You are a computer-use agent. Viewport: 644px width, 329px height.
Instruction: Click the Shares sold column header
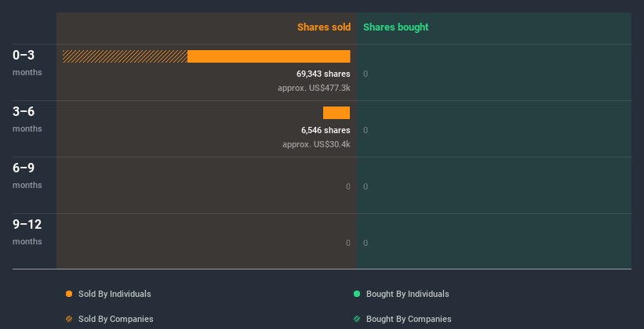(324, 27)
